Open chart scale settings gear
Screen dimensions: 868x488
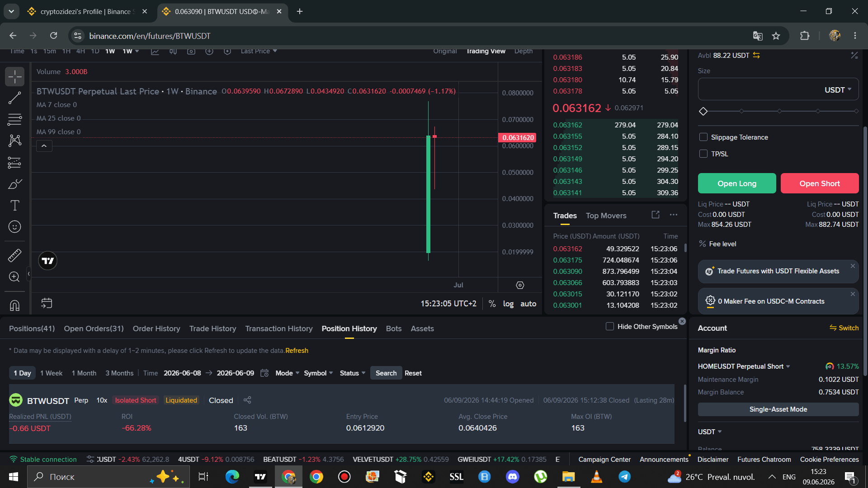tap(520, 285)
